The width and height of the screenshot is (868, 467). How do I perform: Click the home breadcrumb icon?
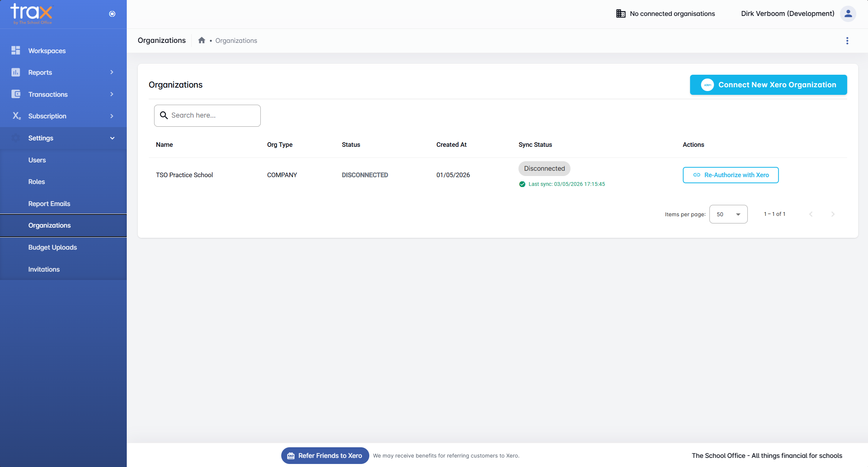tap(202, 40)
